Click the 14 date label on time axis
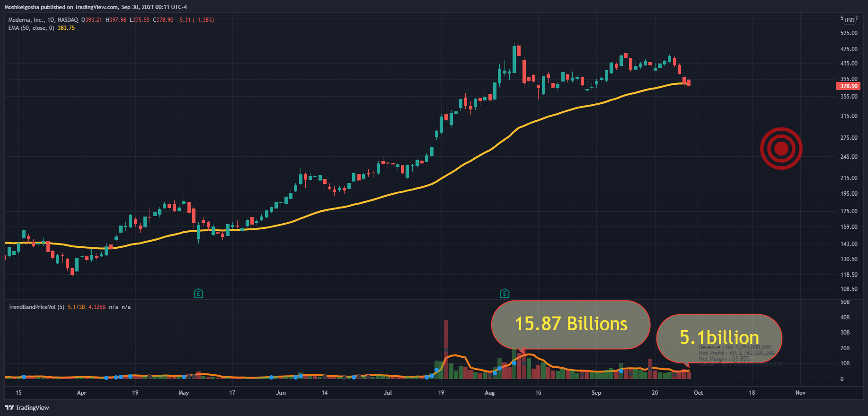 pos(325,393)
